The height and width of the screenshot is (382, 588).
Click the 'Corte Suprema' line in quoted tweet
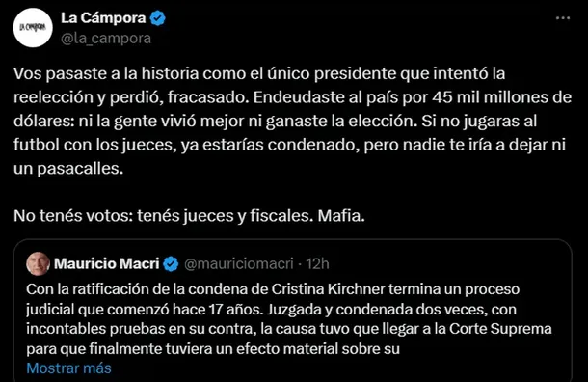coord(289,329)
